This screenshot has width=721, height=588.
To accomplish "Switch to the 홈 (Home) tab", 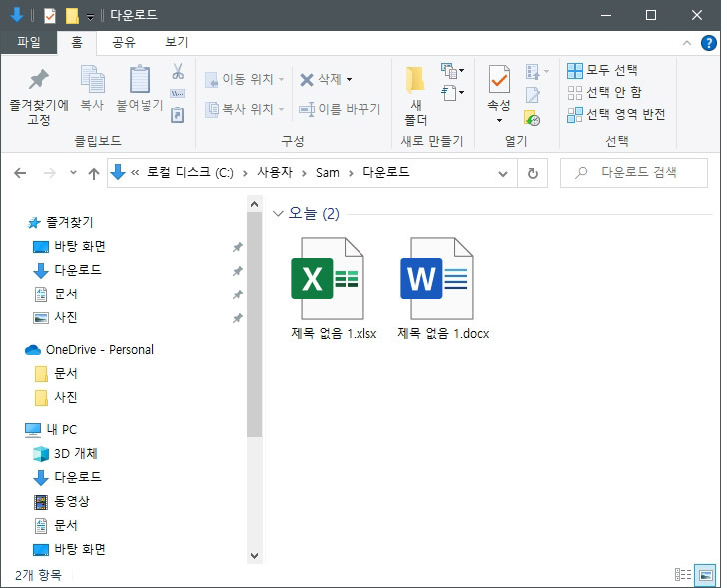I will [x=76, y=42].
